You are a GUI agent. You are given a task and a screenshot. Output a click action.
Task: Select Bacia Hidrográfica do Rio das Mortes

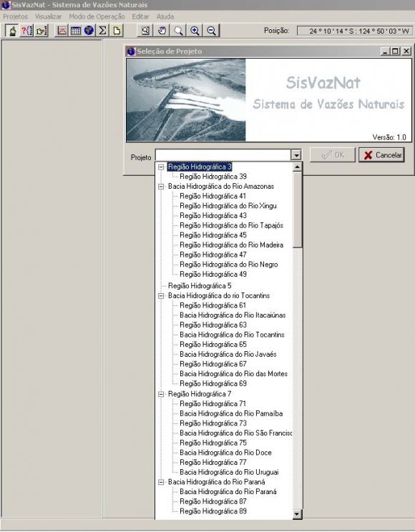click(233, 374)
